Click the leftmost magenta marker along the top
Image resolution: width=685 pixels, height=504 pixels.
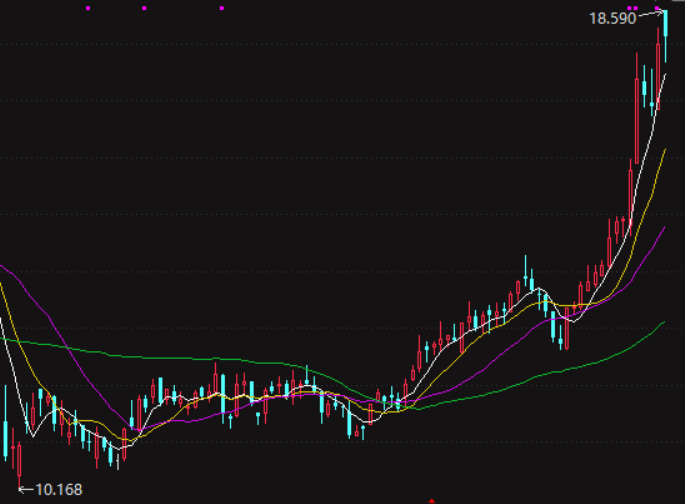click(88, 8)
